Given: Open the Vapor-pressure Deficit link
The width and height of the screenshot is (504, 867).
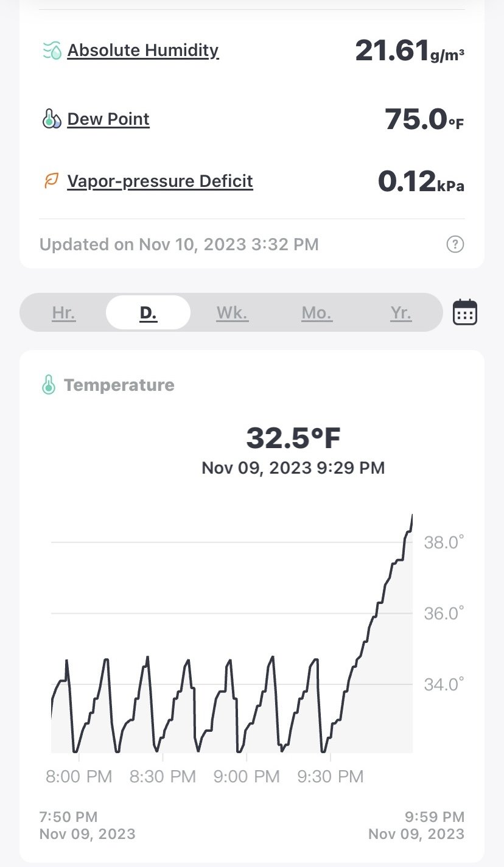Looking at the screenshot, I should [160, 181].
